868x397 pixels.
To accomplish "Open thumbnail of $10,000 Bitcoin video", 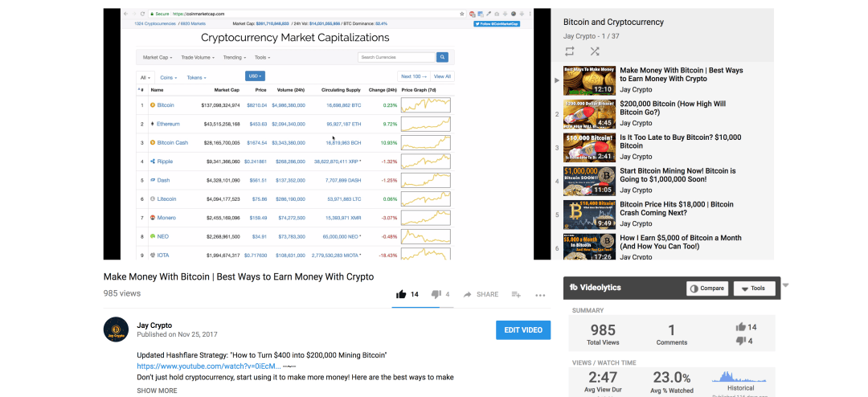I will 589,147.
